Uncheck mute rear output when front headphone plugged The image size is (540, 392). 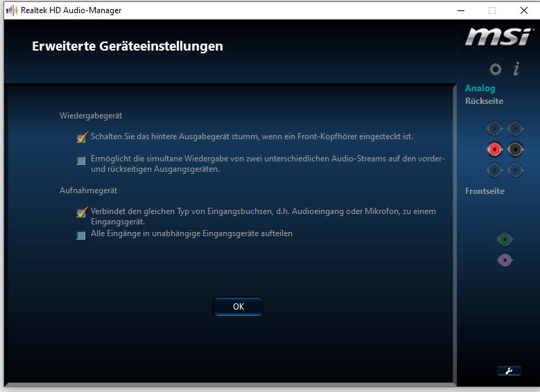(82, 137)
